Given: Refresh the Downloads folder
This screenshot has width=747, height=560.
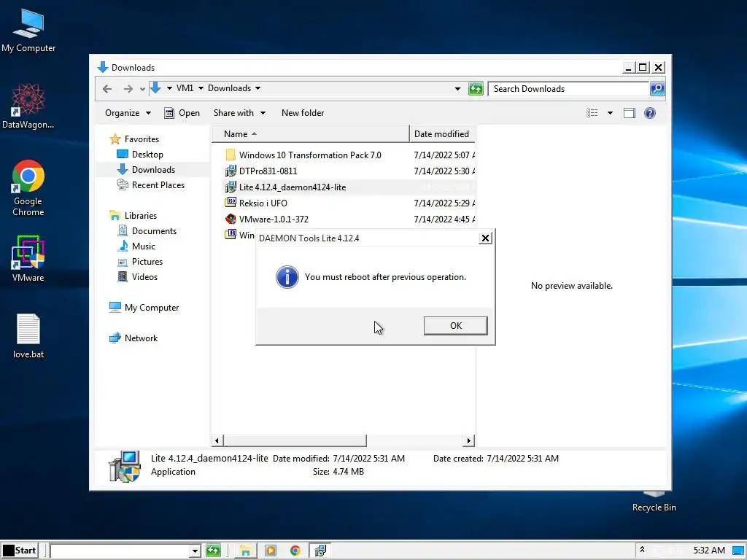Looking at the screenshot, I should pos(476,88).
